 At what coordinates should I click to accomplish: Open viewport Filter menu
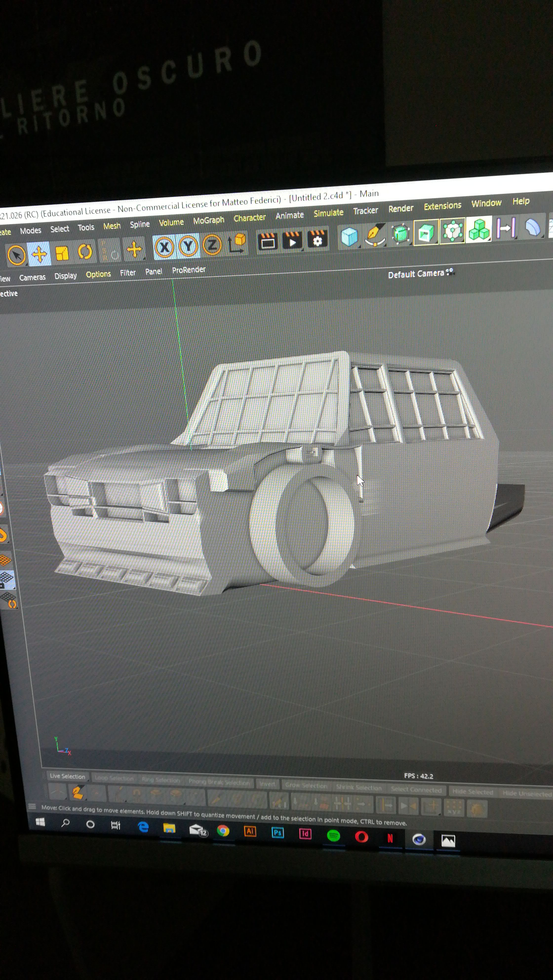127,273
